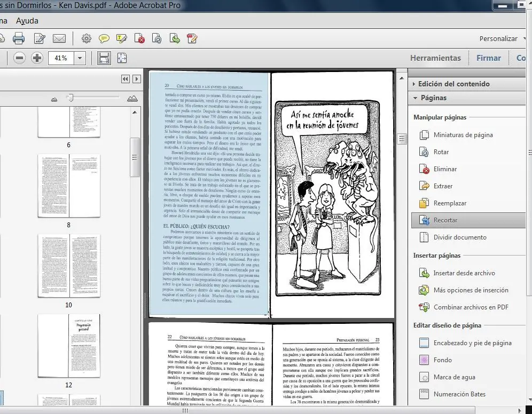
Task: Click the fit full page icon
Action: (x=122, y=58)
